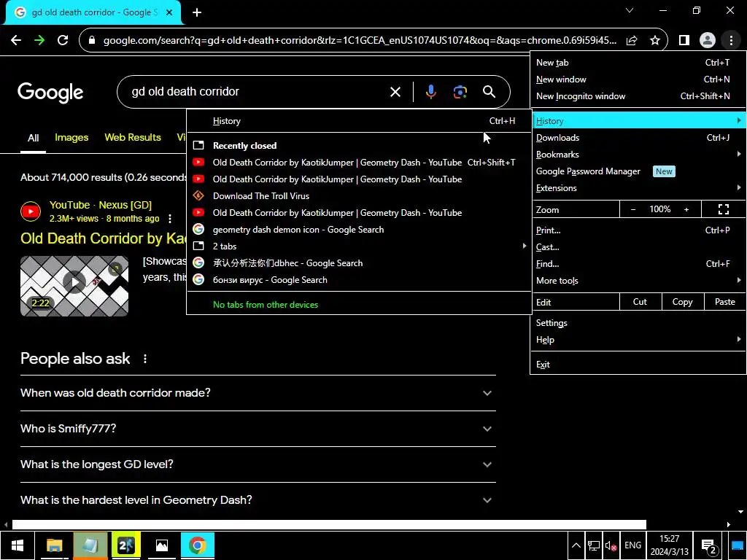
Task: Open Settings from Chrome menu
Action: coord(638,323)
